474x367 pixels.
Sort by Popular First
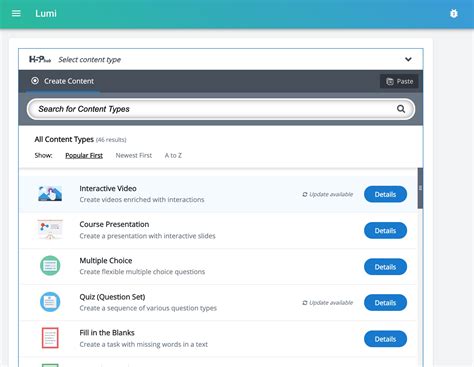[x=84, y=155]
